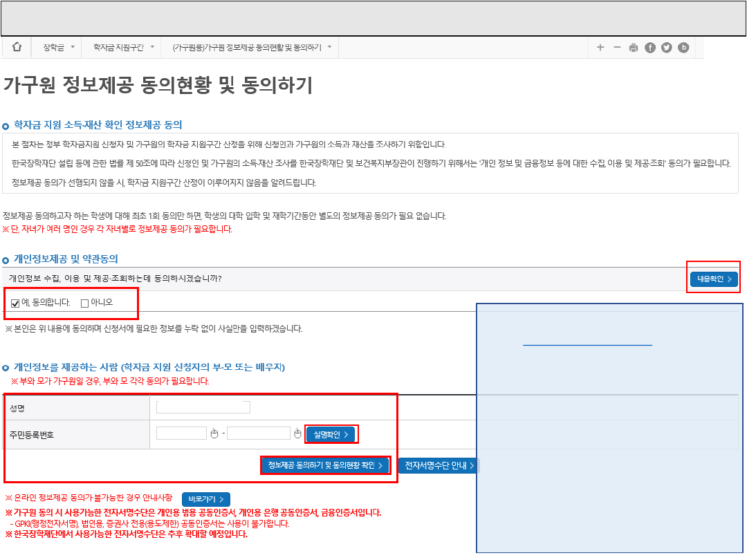Open the 학자금 지원구간 breadcrumb dropdown
Image resolution: width=747 pixels, height=560 pixels.
118,48
